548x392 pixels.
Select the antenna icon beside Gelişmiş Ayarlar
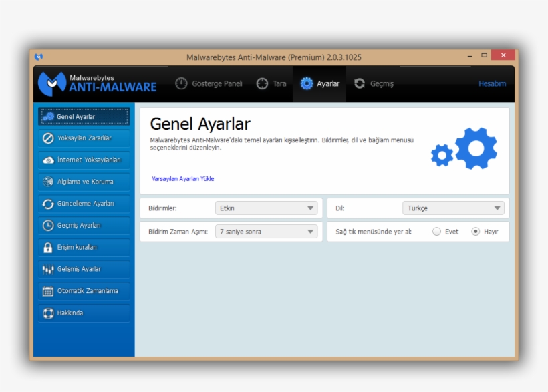tap(47, 268)
